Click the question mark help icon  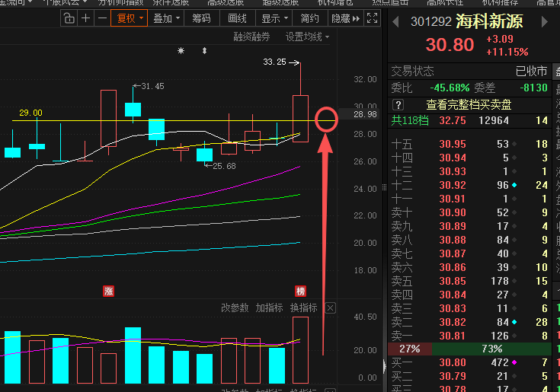tap(398, 105)
